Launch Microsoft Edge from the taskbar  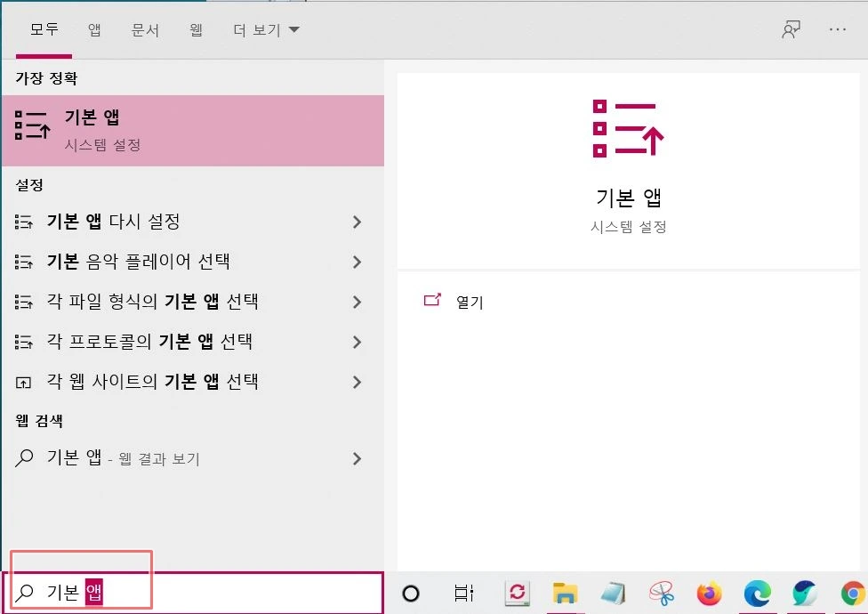point(757,594)
